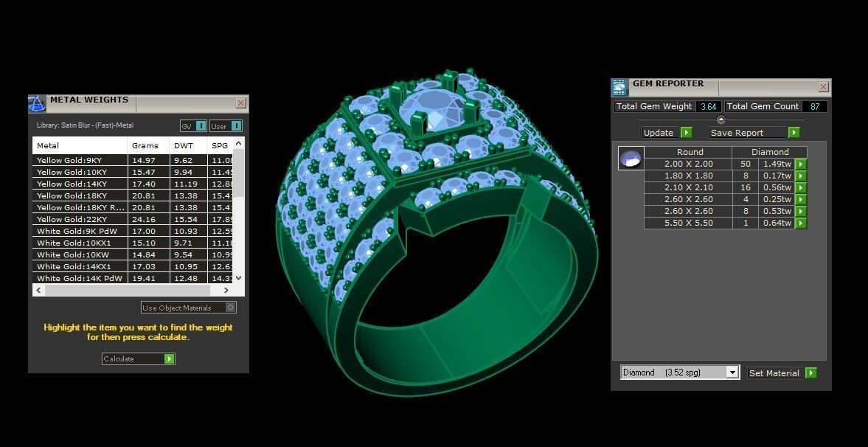
Task: Click the Save Report button
Action: point(754,132)
